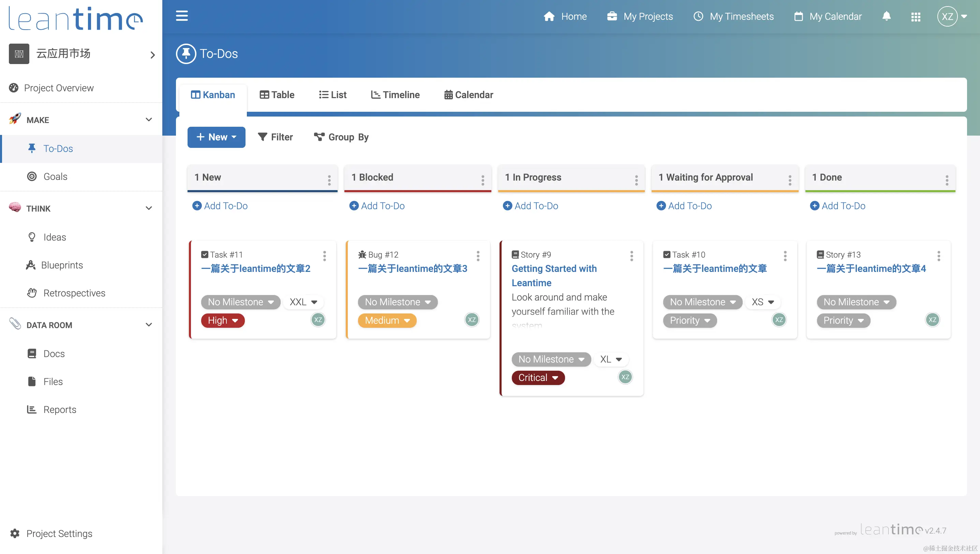980x554 pixels.
Task: Change the Medium priority dropdown
Action: coord(387,320)
